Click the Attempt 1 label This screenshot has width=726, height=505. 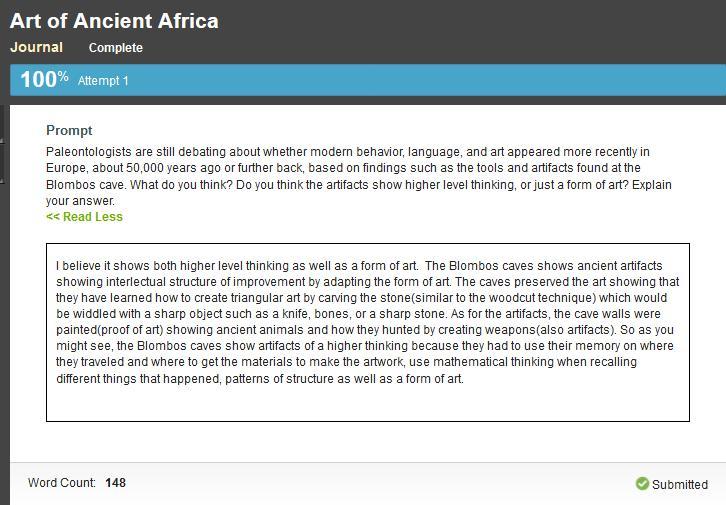point(103,81)
